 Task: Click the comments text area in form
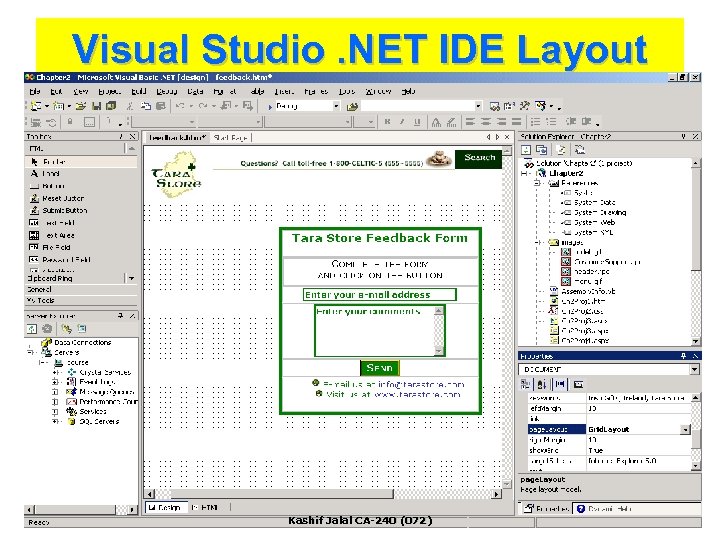(x=380, y=331)
